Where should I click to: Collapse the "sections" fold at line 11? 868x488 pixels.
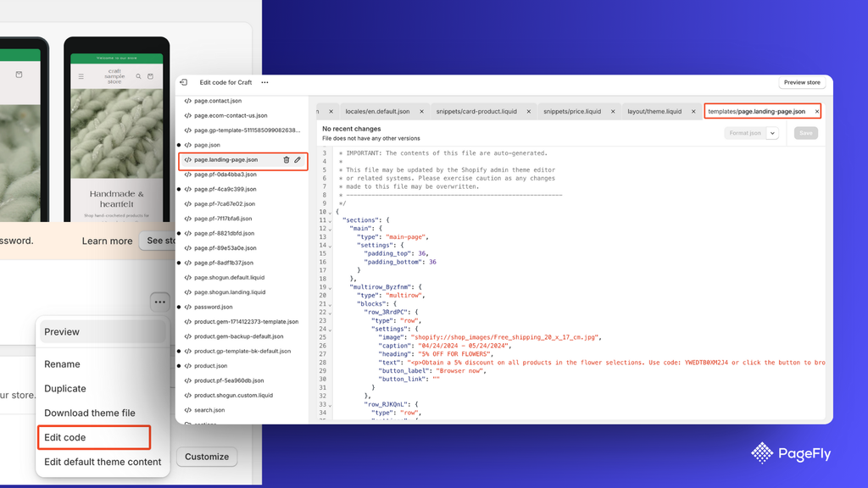coord(331,221)
